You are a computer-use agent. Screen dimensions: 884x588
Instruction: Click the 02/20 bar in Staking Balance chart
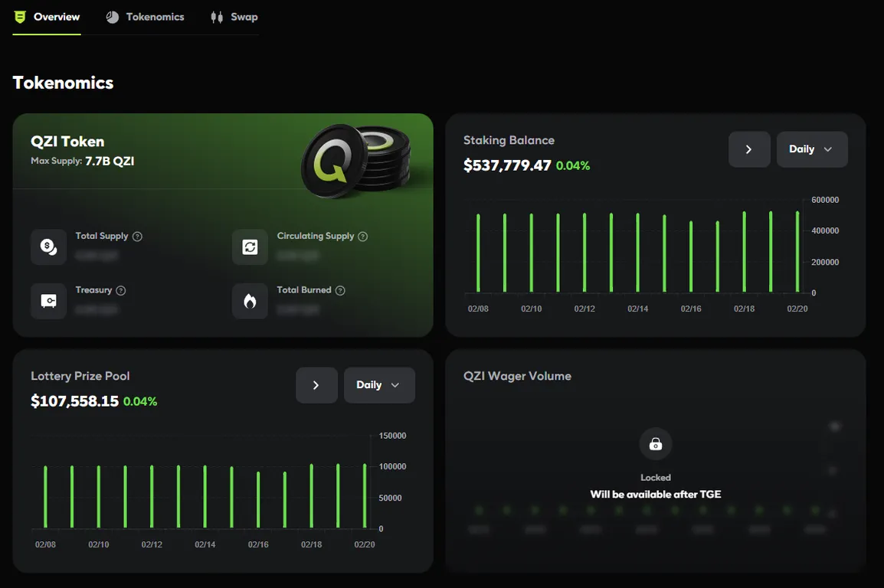tap(797, 252)
